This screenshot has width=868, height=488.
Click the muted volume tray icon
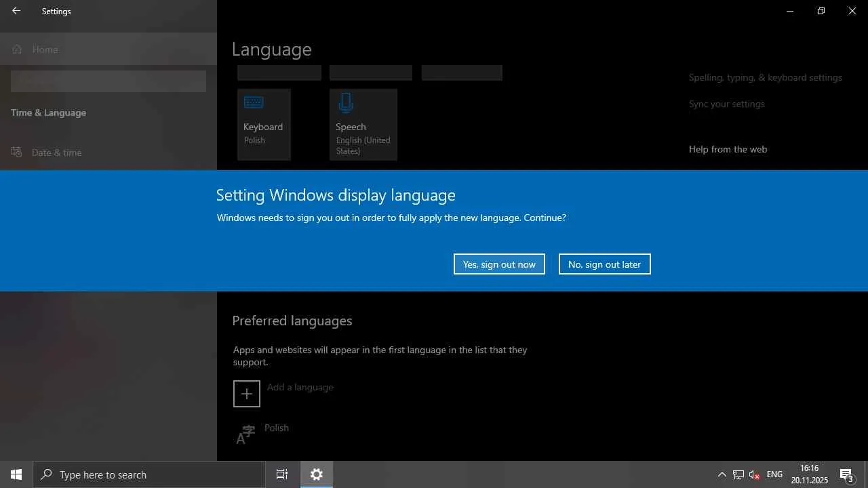(x=754, y=474)
